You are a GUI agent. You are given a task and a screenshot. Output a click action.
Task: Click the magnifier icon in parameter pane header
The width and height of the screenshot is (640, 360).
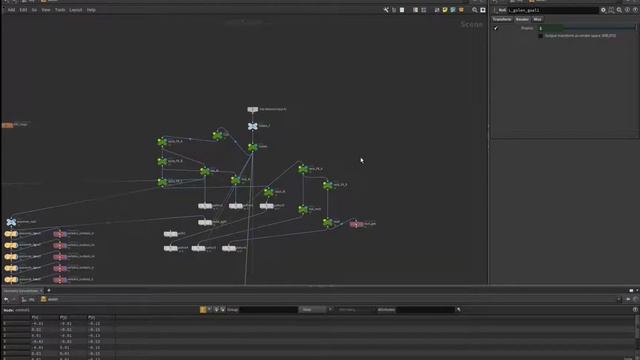pyautogui.click(x=619, y=10)
